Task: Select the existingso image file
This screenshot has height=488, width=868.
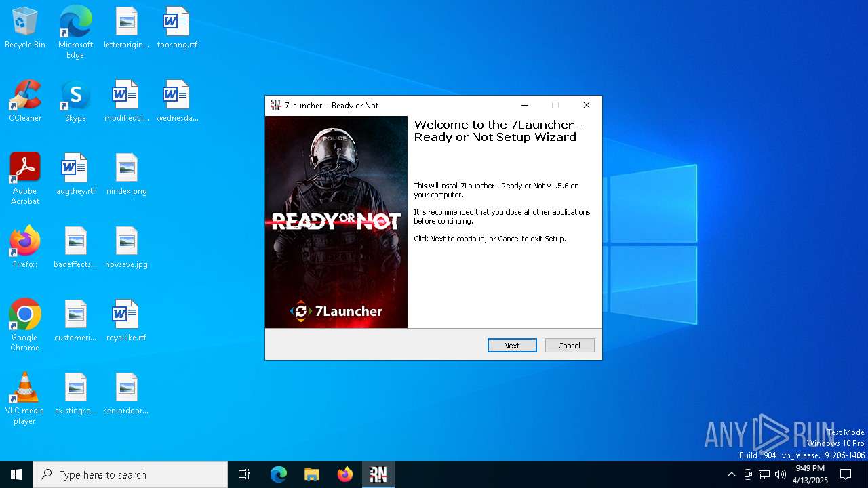Action: 75,394
